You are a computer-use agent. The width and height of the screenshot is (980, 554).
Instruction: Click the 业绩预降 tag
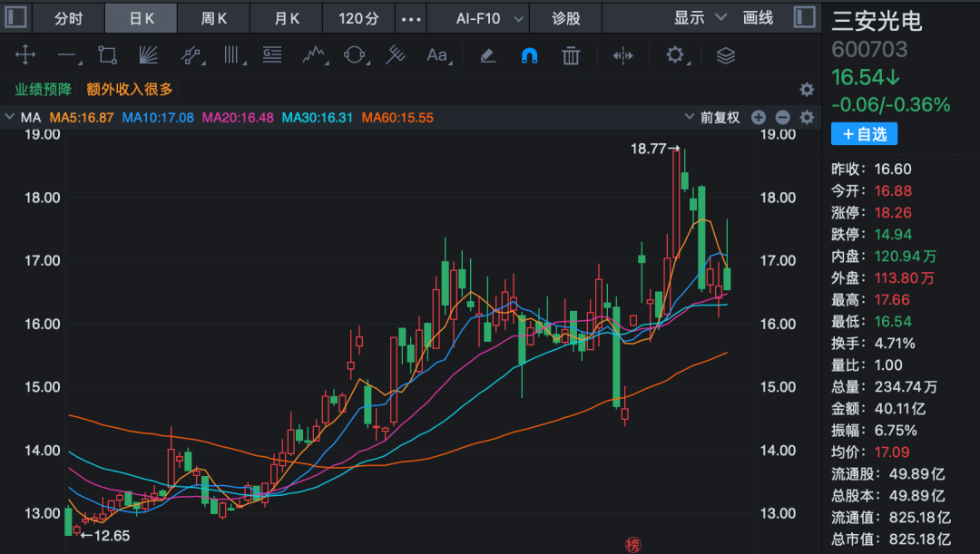tap(43, 89)
